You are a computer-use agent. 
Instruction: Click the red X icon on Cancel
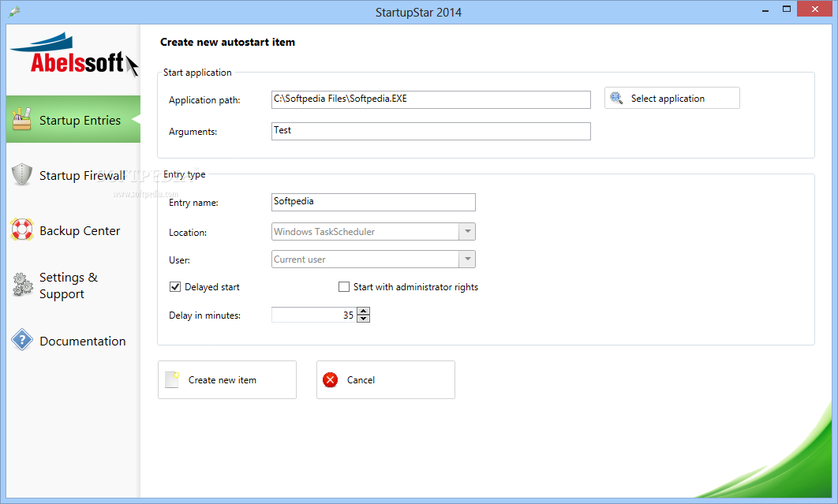331,380
